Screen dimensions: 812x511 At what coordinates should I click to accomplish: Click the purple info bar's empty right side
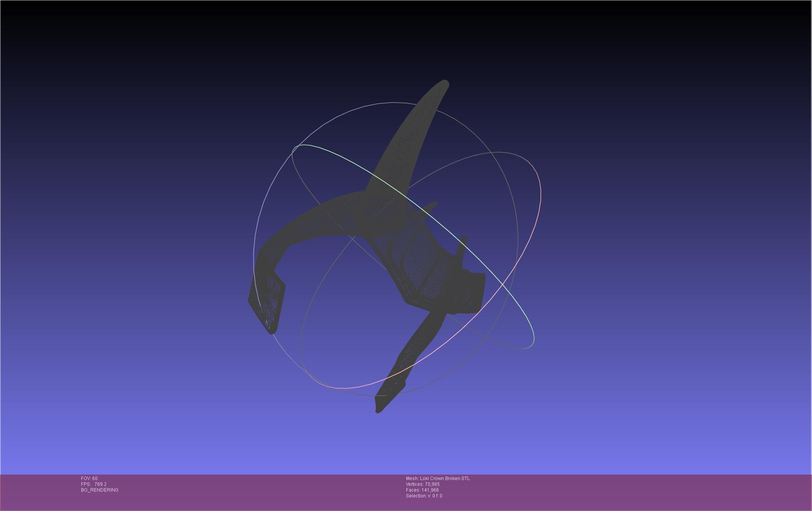pyautogui.click(x=659, y=492)
